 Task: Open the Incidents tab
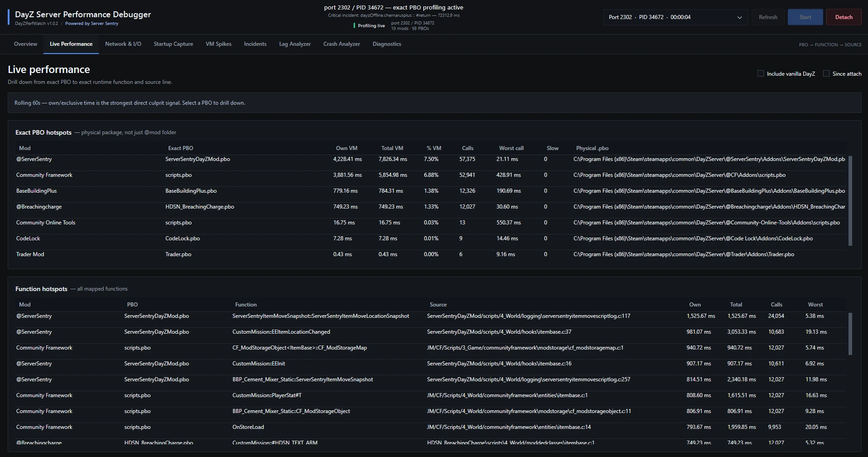(255, 44)
